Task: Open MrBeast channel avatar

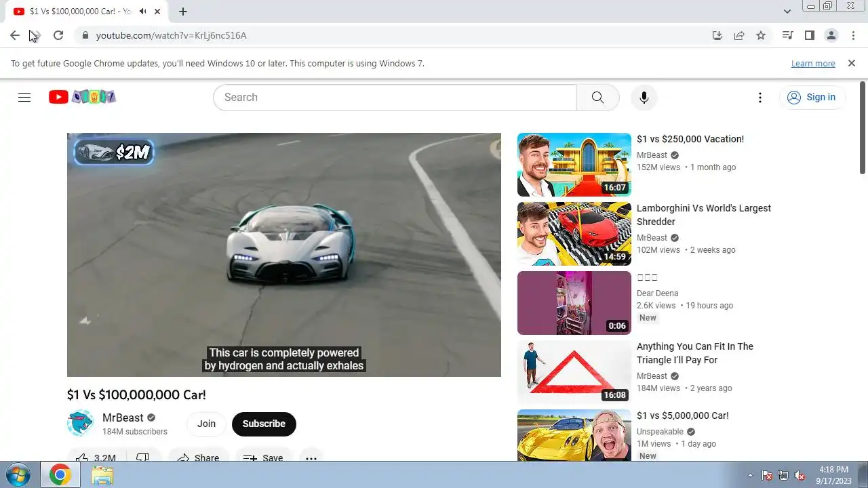Action: click(81, 423)
